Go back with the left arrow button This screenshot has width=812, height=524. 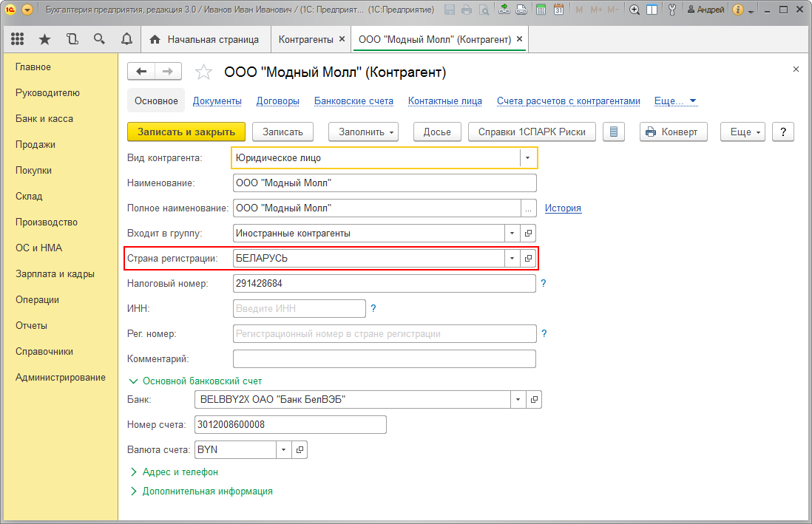pos(141,72)
